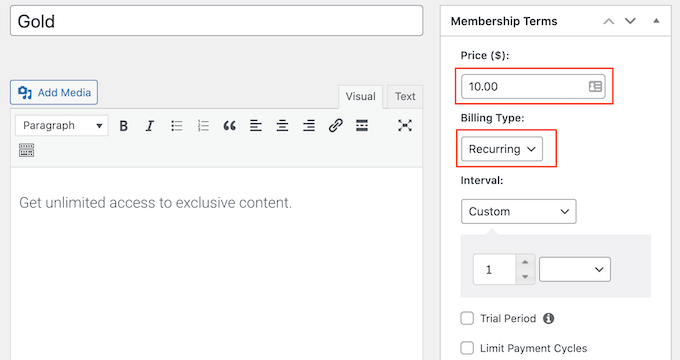The width and height of the screenshot is (680, 360).
Task: Click the Gold title field
Action: click(216, 21)
